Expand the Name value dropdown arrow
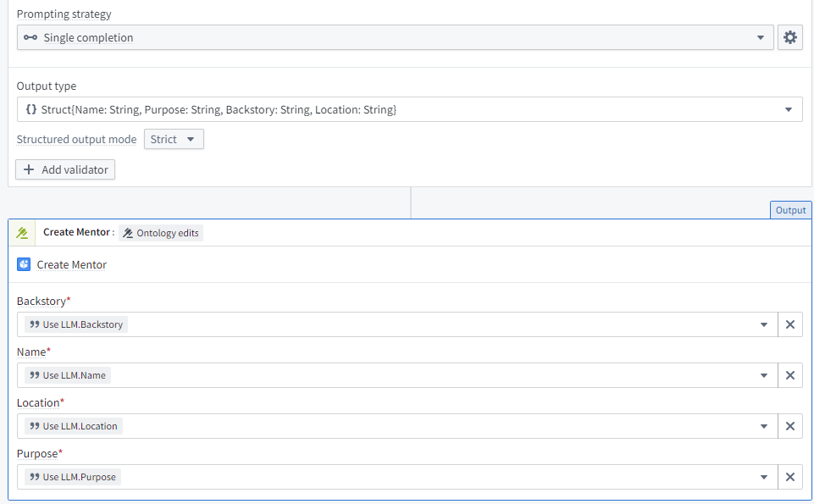 click(763, 375)
